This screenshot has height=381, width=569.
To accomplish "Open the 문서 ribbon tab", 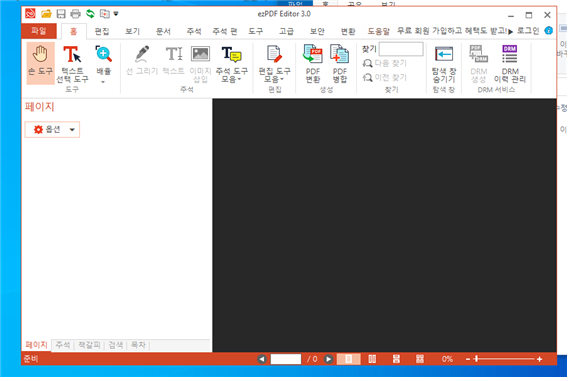I will pyautogui.click(x=163, y=32).
